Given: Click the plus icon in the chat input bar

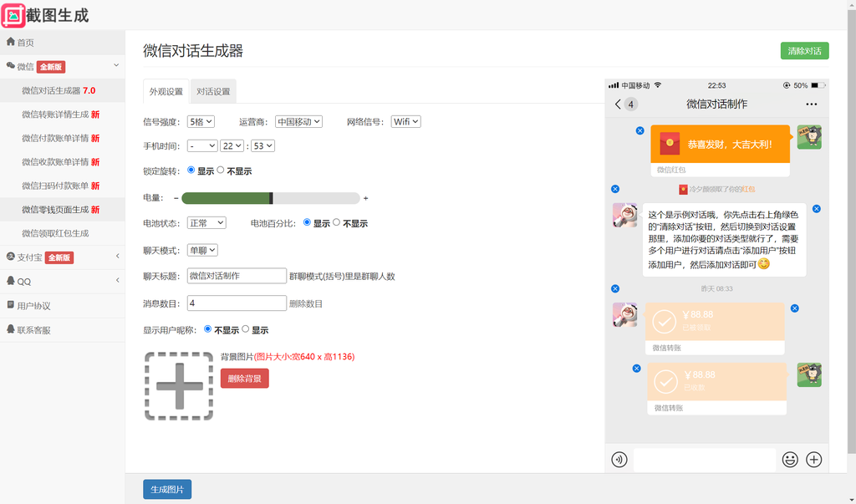Looking at the screenshot, I should point(814,459).
